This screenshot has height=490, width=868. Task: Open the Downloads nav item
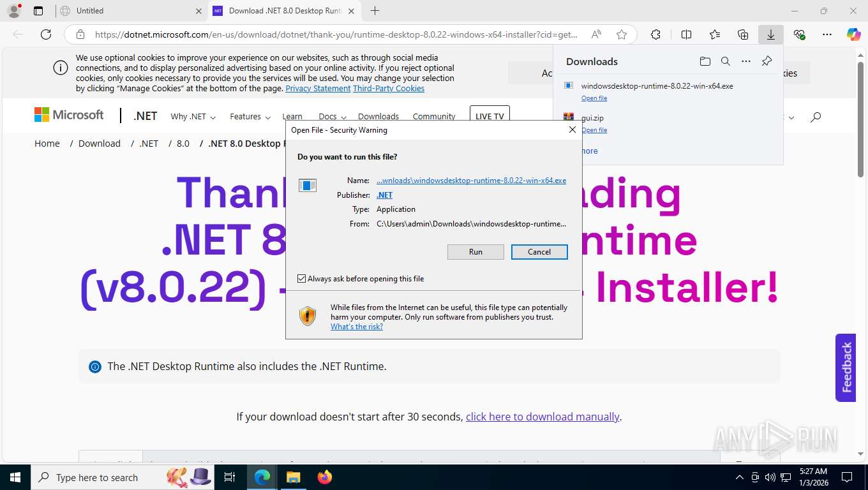[378, 117]
